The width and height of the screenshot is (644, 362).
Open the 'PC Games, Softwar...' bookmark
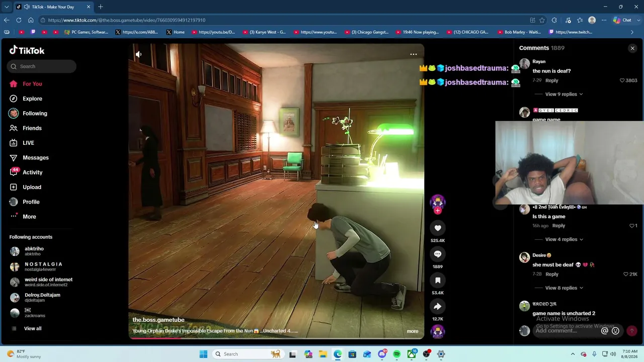pos(87,32)
